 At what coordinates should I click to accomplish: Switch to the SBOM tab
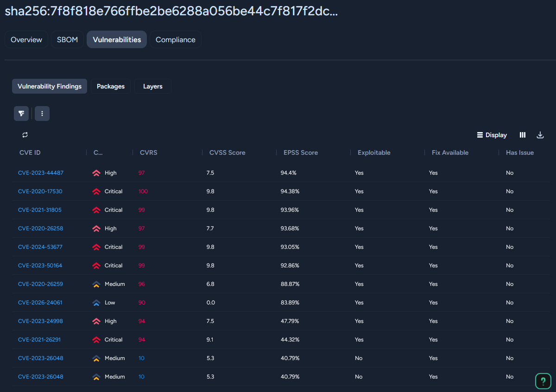[x=68, y=39]
